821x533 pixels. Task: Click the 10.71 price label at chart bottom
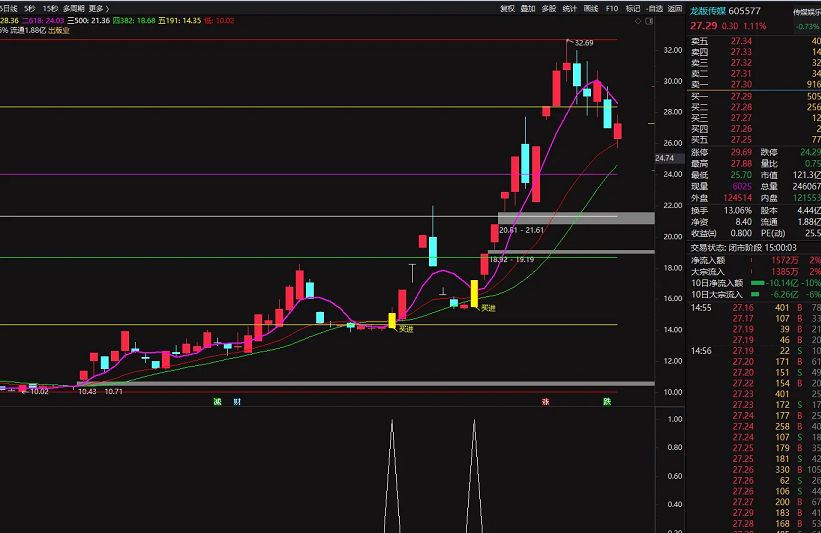coord(114,391)
